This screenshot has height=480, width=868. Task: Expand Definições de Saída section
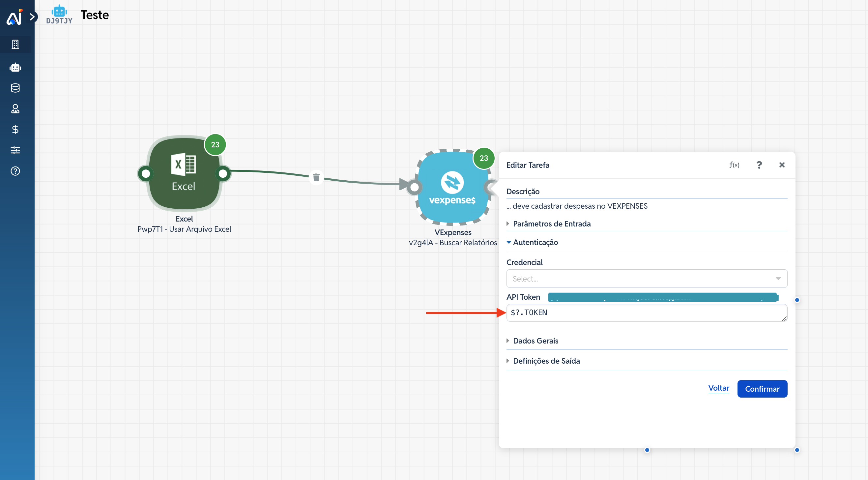click(546, 361)
